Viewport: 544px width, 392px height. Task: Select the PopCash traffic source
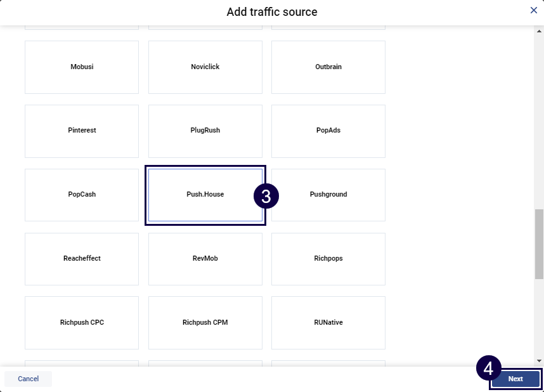click(x=82, y=195)
